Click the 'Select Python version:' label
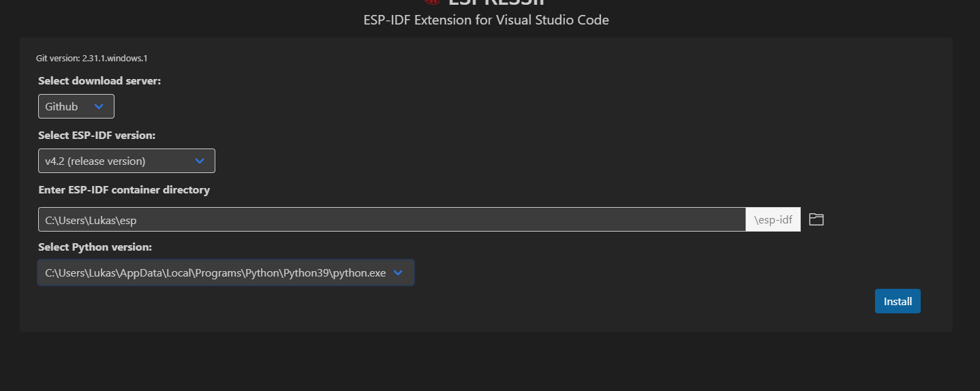980x391 pixels. (x=95, y=247)
